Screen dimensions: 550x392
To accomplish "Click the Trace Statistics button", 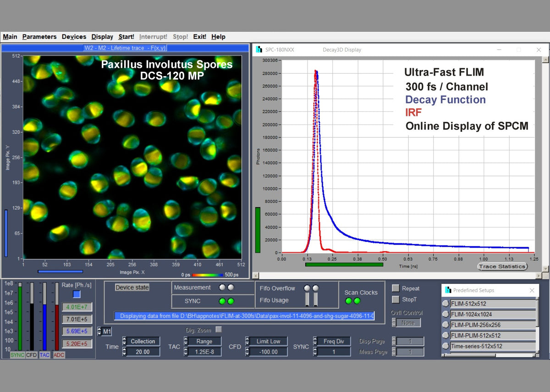I will [x=502, y=267].
